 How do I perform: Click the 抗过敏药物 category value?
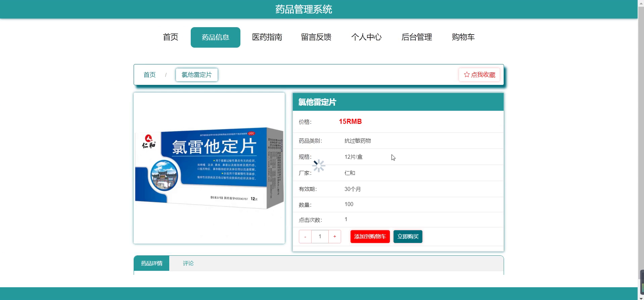click(x=358, y=141)
